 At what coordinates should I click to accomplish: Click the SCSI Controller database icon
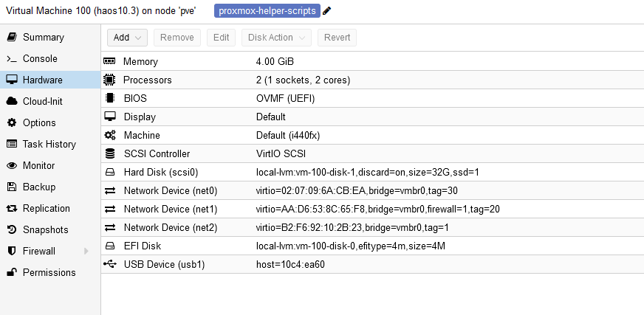tap(110, 154)
